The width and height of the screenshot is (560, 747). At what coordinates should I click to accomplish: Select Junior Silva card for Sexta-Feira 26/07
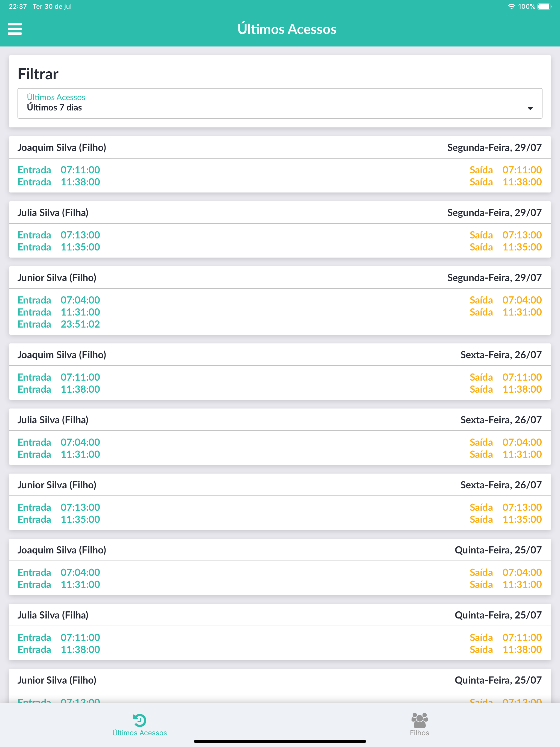(x=280, y=502)
